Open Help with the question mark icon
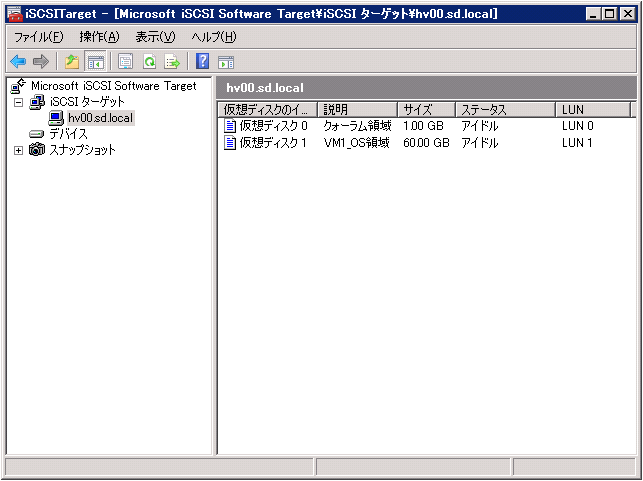The height and width of the screenshot is (481, 643). pyautogui.click(x=203, y=62)
